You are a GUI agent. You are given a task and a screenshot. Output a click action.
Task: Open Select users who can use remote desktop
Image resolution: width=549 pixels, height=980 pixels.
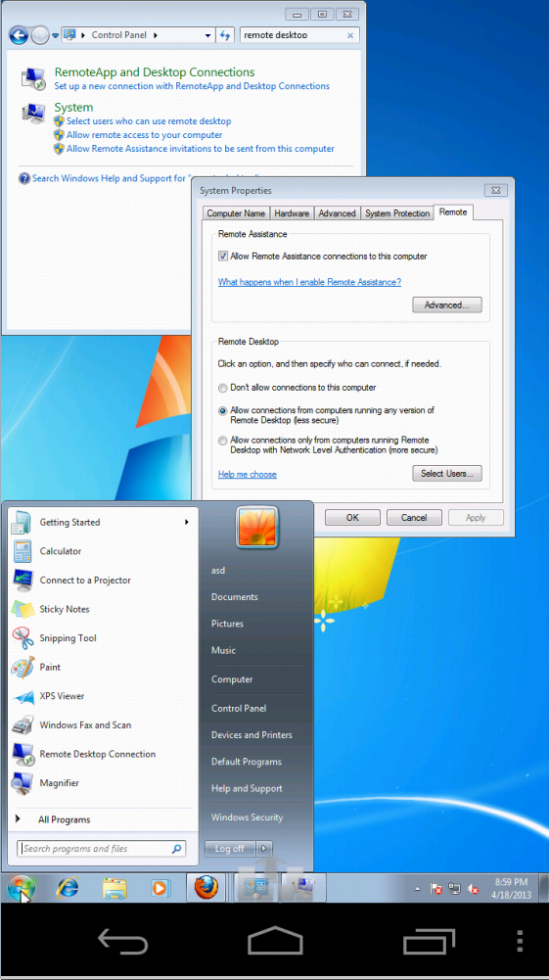pos(149,121)
